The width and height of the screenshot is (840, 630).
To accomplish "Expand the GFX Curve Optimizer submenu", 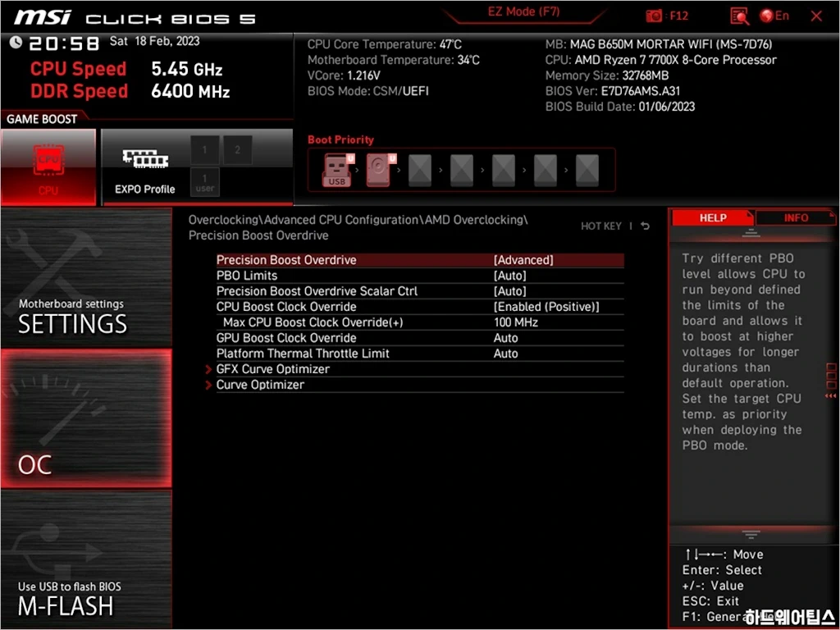I will pos(420,368).
